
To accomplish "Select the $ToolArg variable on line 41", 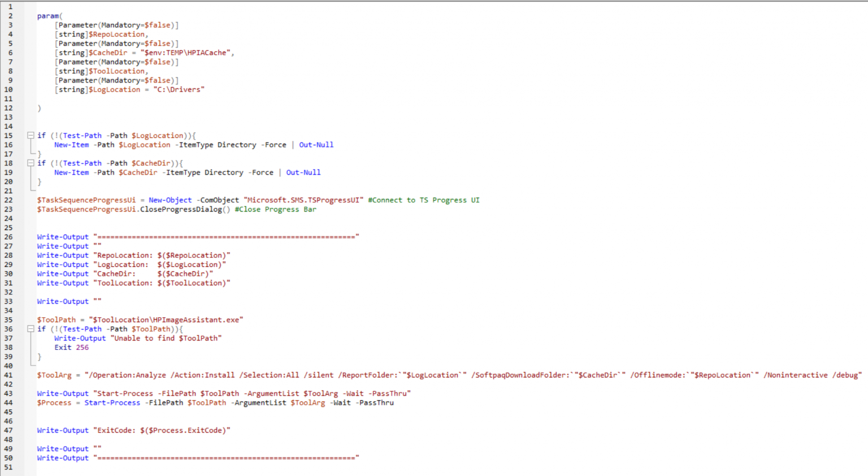I will (53, 374).
